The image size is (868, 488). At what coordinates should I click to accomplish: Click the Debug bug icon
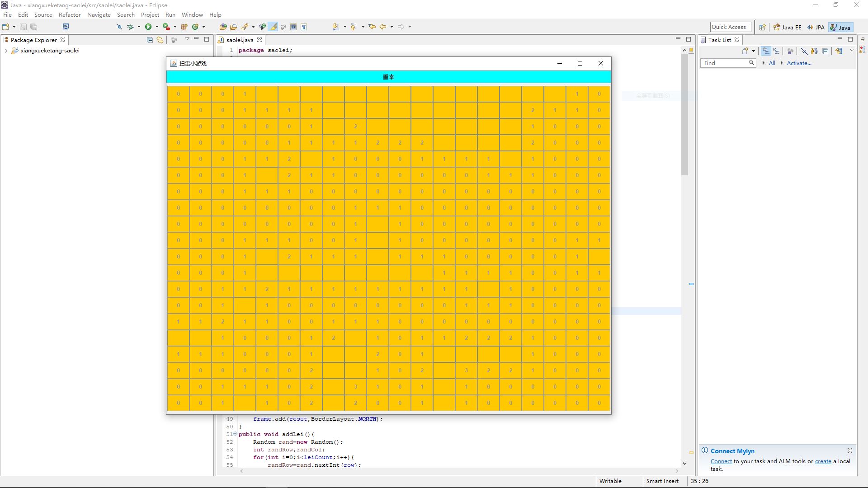coord(130,27)
